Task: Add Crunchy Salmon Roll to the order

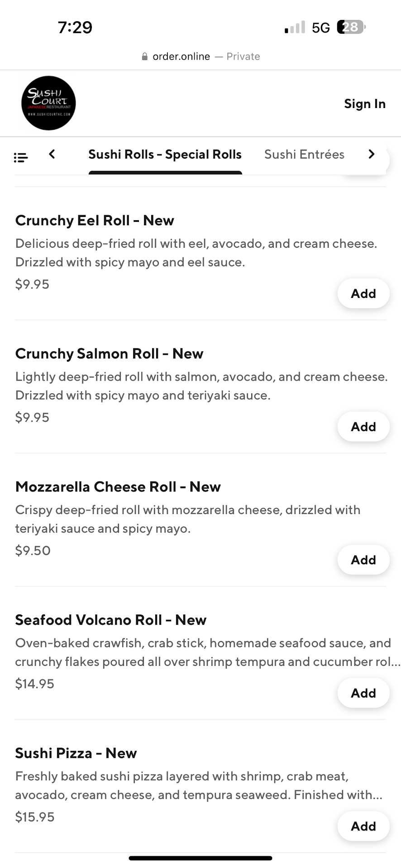Action: pyautogui.click(x=363, y=426)
